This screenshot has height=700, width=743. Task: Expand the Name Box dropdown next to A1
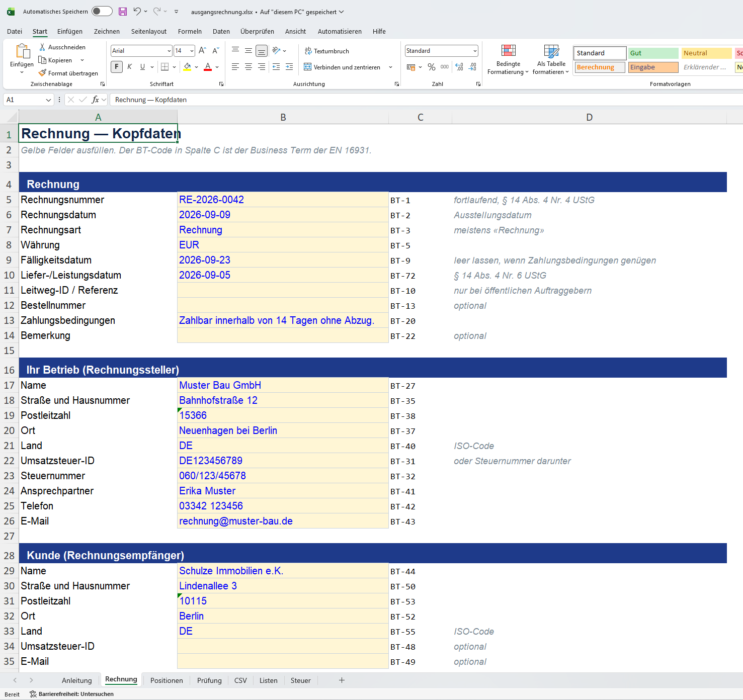tap(48, 100)
